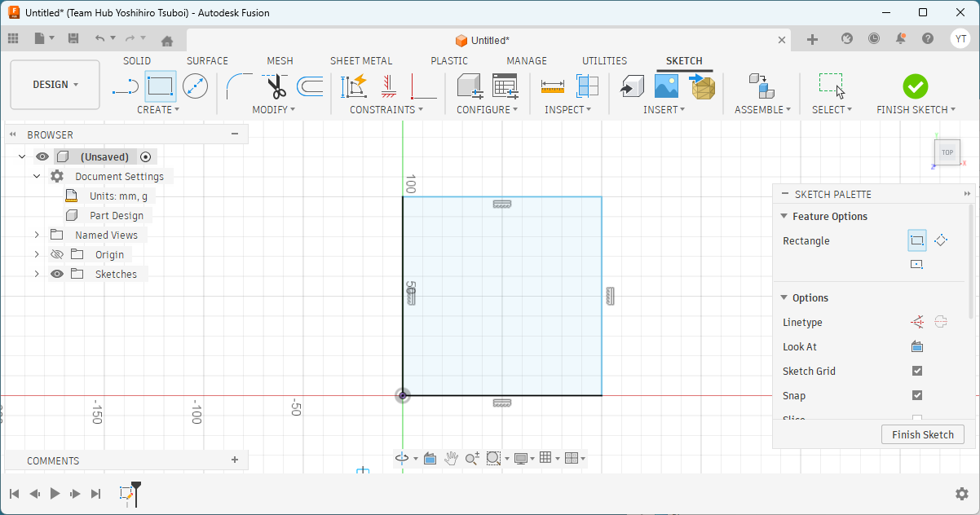Viewport: 980px width, 515px height.
Task: Open the INSPECT dropdown menu
Action: (x=568, y=109)
